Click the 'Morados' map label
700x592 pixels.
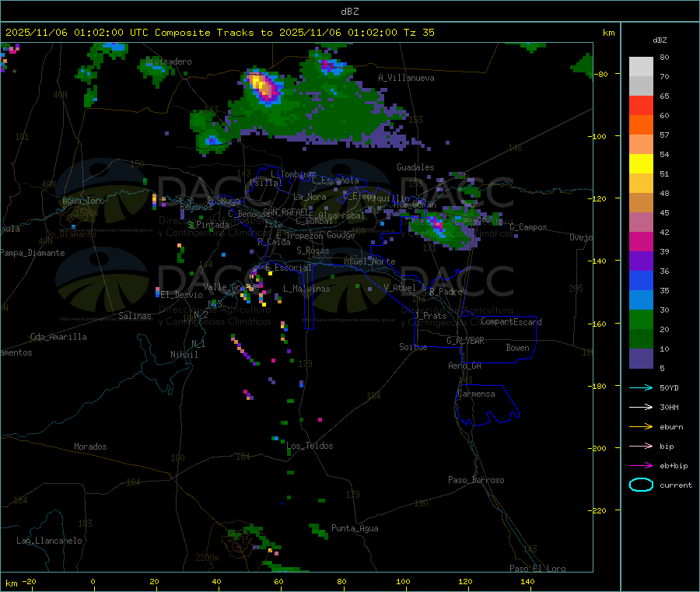pos(91,447)
